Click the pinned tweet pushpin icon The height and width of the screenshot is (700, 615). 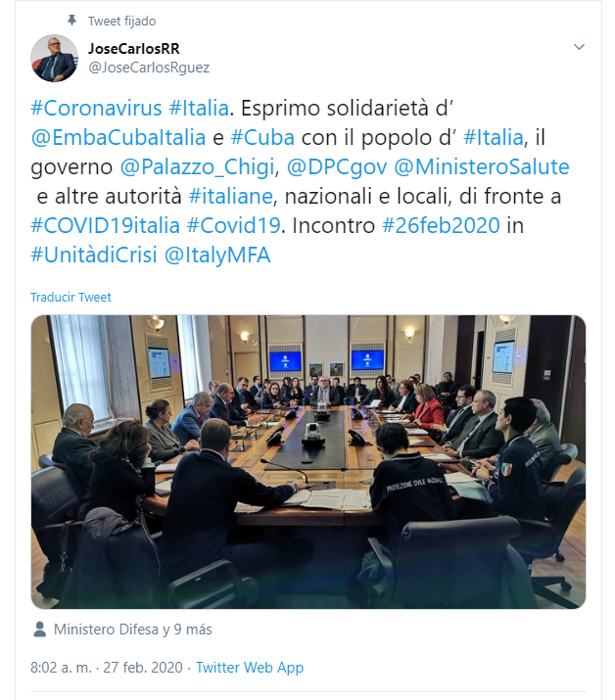click(71, 21)
